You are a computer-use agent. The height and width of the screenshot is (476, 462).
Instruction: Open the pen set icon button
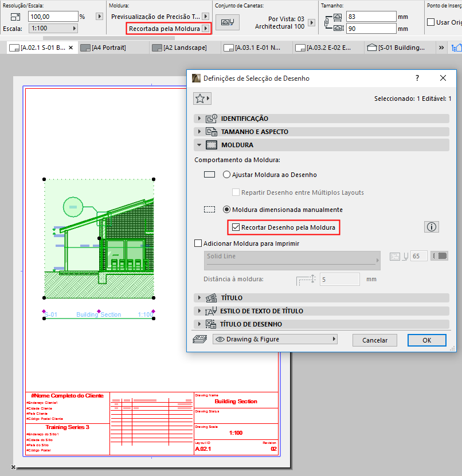pyautogui.click(x=228, y=22)
